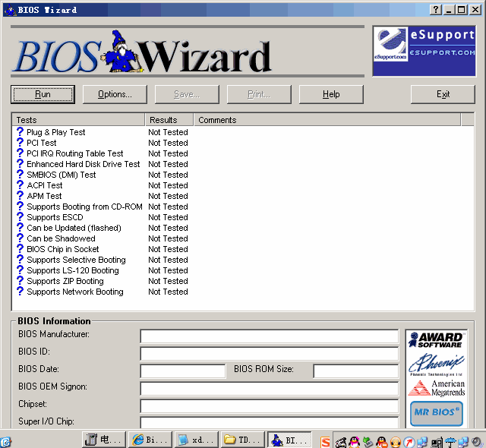Click the question mark icon beside Plug & Play Test
The height and width of the screenshot is (448, 486).
pyautogui.click(x=21, y=132)
